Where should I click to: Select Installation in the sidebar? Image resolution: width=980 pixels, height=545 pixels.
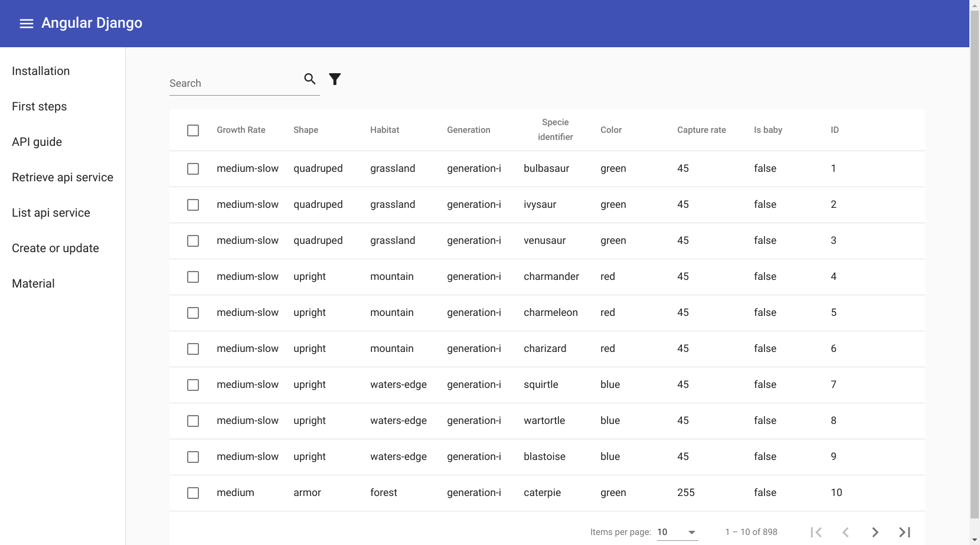(x=41, y=71)
